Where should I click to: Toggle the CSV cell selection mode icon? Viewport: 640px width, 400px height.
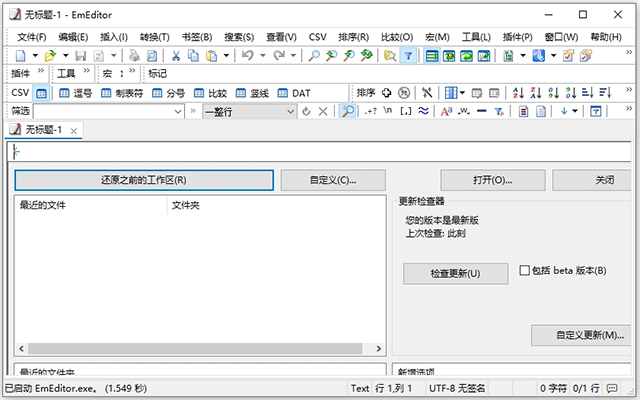click(x=41, y=93)
